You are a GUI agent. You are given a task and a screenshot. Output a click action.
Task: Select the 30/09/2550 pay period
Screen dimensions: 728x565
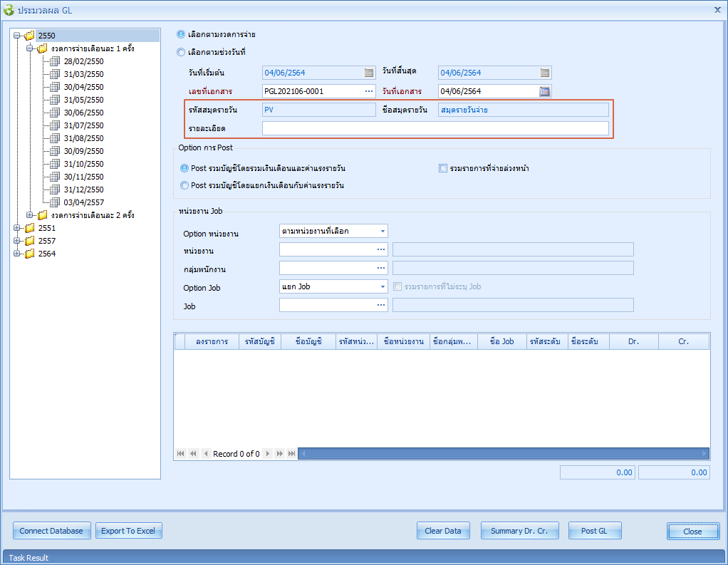(x=83, y=151)
